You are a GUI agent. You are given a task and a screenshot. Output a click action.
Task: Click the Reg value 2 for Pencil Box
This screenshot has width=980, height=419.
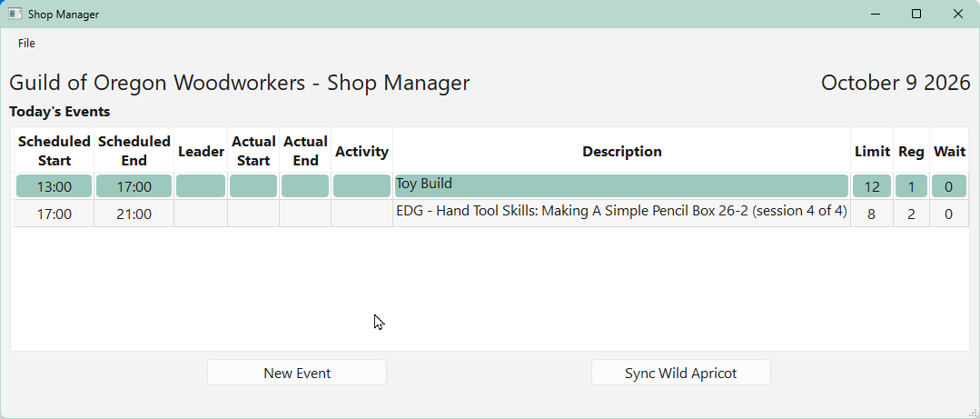(911, 214)
